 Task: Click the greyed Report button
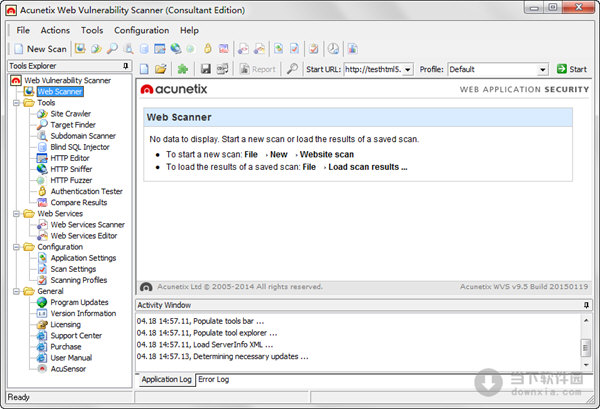tap(258, 69)
